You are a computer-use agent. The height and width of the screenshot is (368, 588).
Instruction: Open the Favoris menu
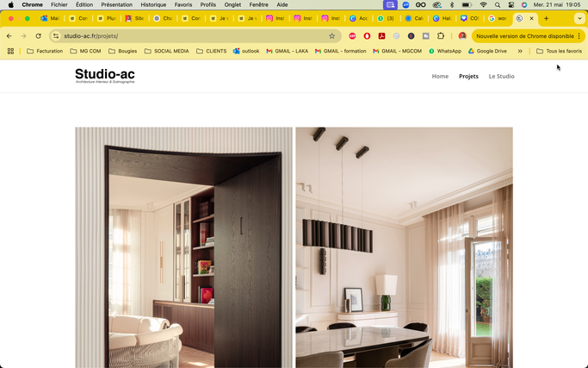coord(183,5)
